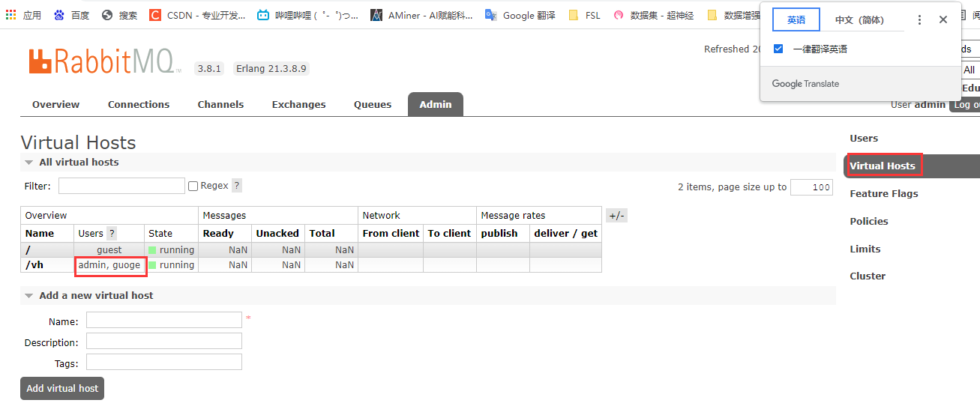Select 英语 tab in translate popup
The image size is (980, 409).
(796, 20)
